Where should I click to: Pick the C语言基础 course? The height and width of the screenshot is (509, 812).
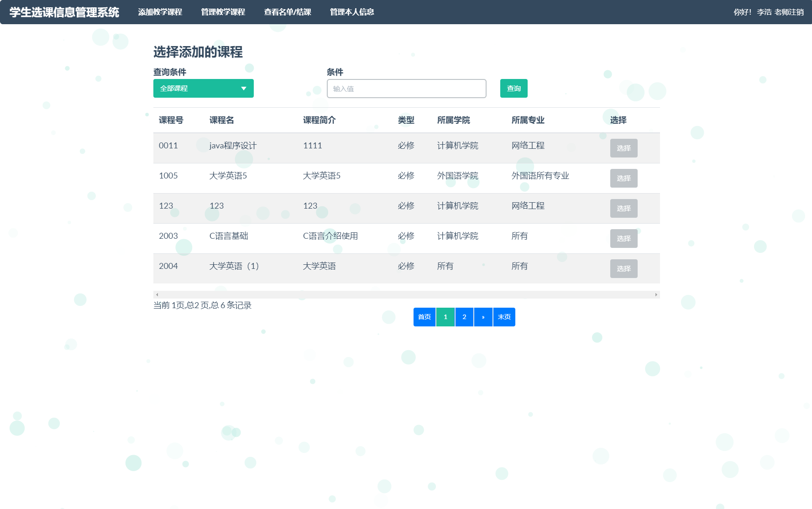pyautogui.click(x=623, y=238)
